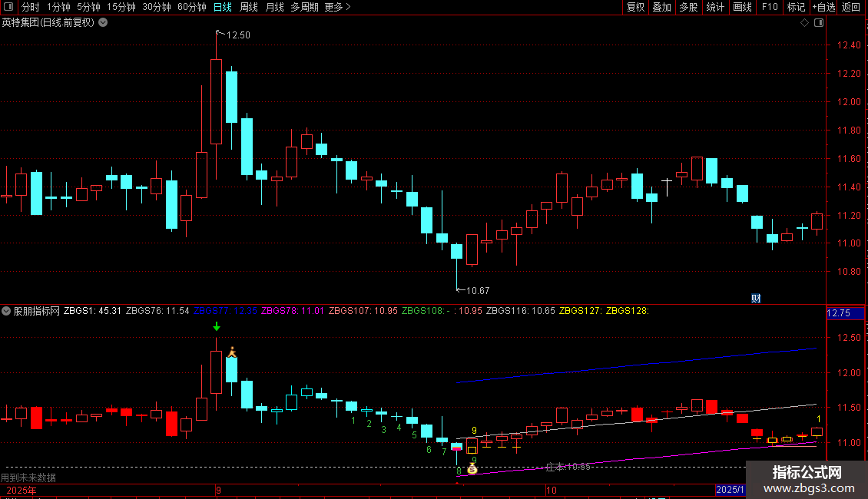868x499 pixels.
Task: Open F10 company information
Action: (770, 7)
